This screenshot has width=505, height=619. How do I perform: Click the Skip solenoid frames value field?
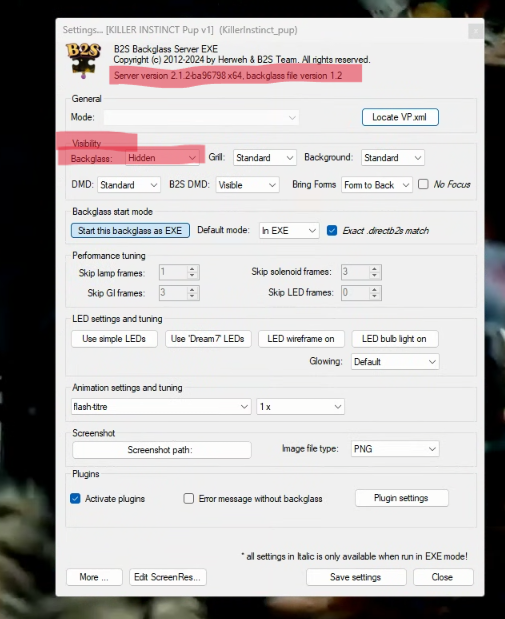pyautogui.click(x=355, y=272)
